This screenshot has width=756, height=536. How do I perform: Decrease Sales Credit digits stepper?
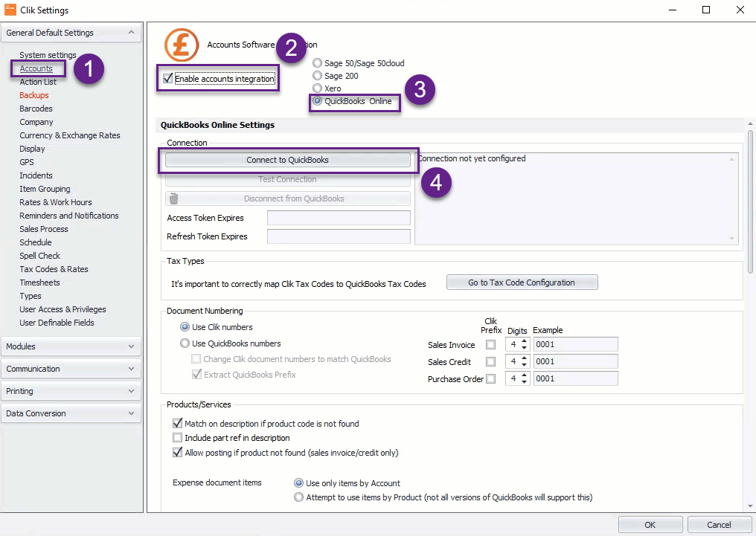pyautogui.click(x=525, y=364)
